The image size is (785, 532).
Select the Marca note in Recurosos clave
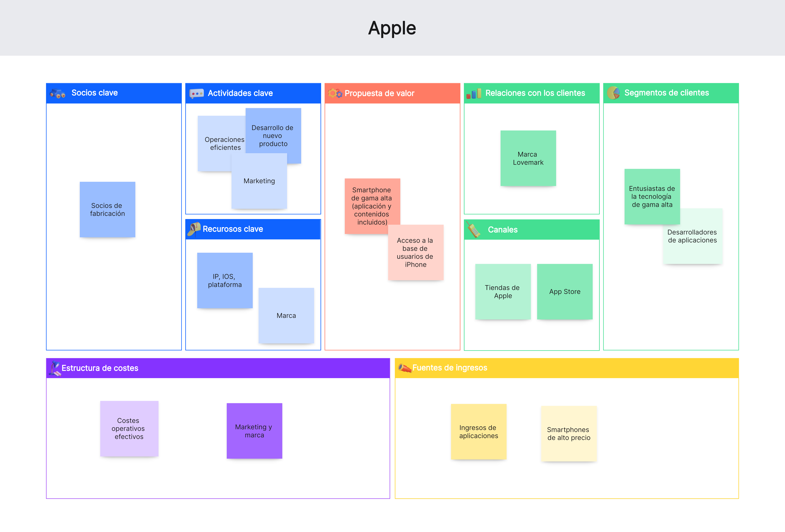coord(286,316)
